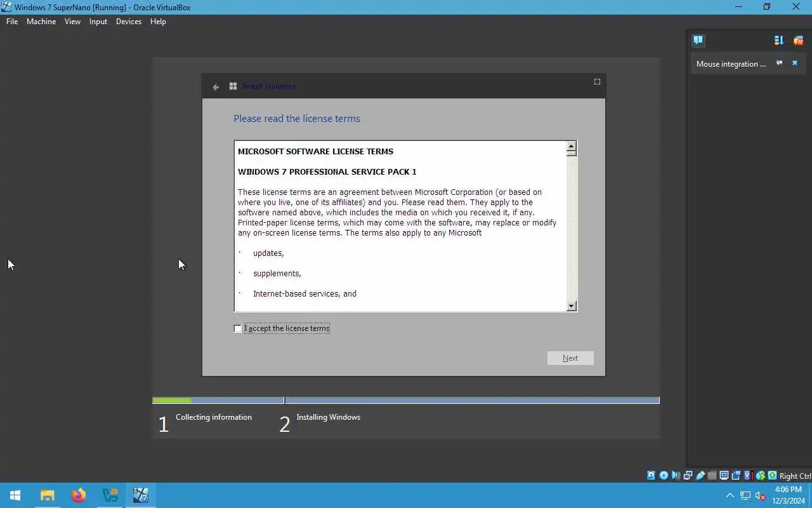The height and width of the screenshot is (508, 812).
Task: Click the display status indicator
Action: pyautogui.click(x=724, y=475)
